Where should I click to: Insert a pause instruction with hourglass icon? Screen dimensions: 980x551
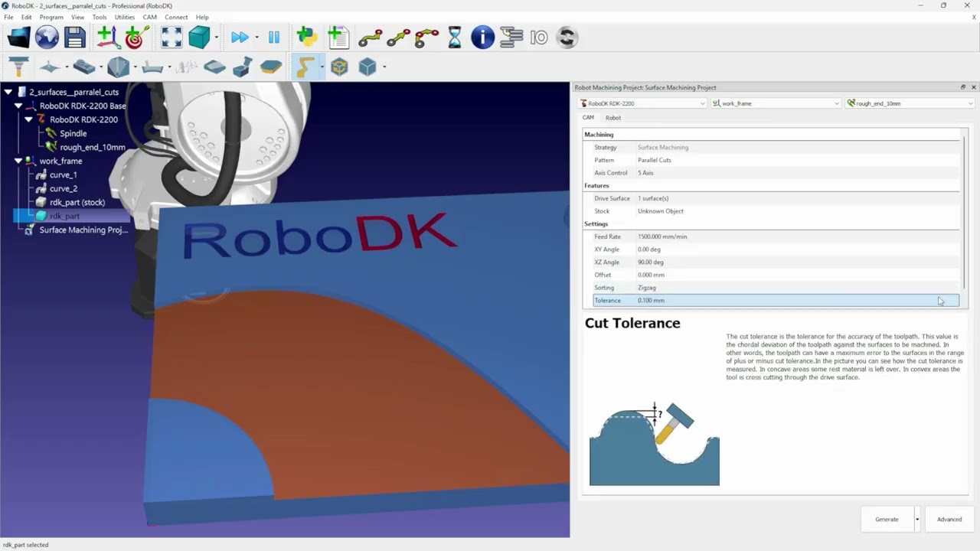point(455,37)
